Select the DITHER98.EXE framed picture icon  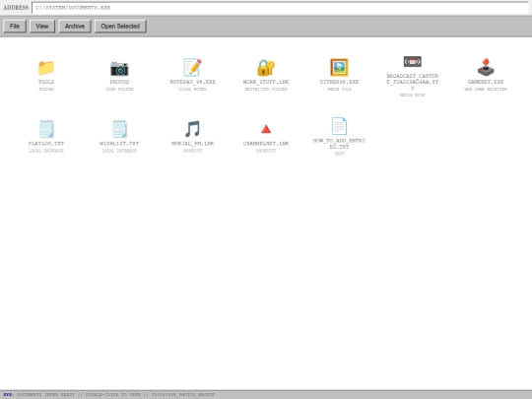[x=339, y=67]
